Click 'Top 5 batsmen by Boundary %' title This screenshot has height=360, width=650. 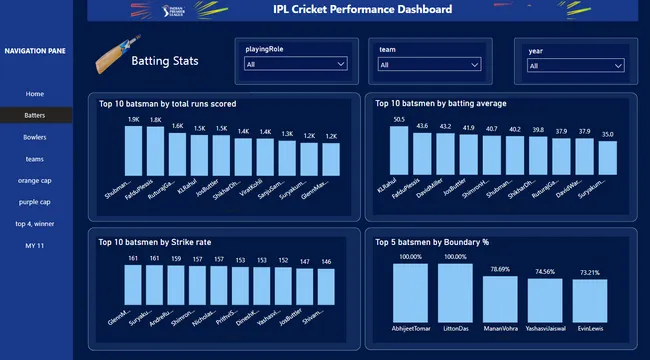pyautogui.click(x=432, y=242)
